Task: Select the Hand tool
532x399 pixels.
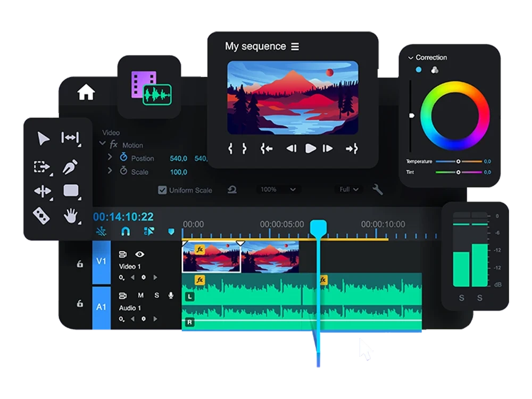Action: point(70,215)
